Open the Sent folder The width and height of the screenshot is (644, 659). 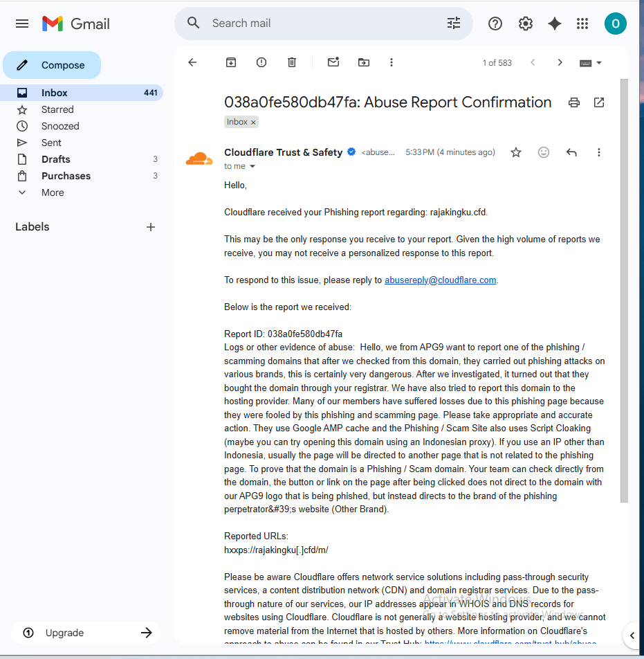click(x=82, y=143)
